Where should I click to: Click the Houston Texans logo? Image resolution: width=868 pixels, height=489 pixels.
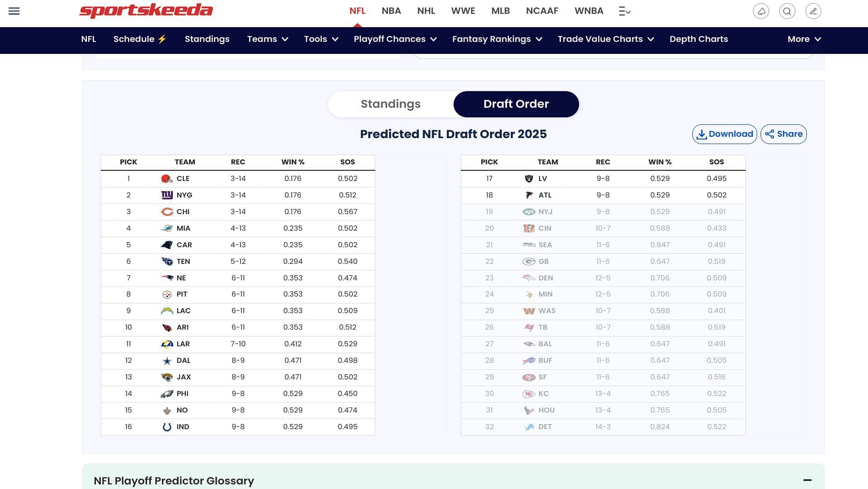click(x=529, y=411)
